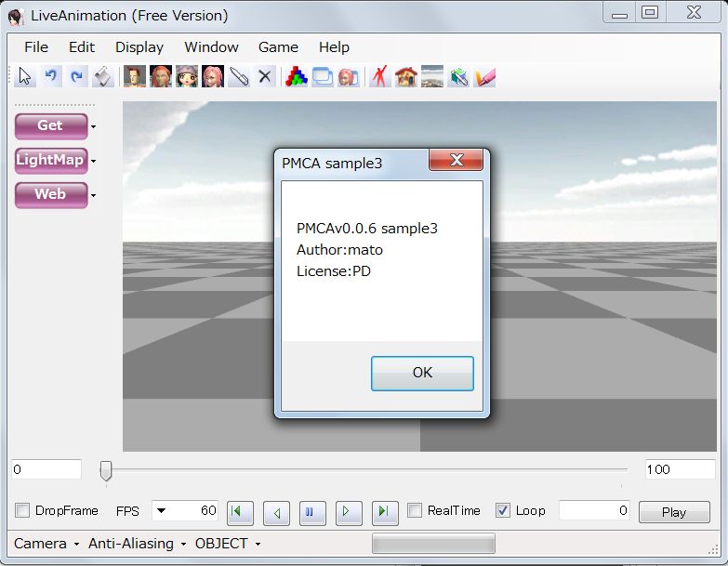Jump to the last frame
The height and width of the screenshot is (566, 728).
(385, 513)
